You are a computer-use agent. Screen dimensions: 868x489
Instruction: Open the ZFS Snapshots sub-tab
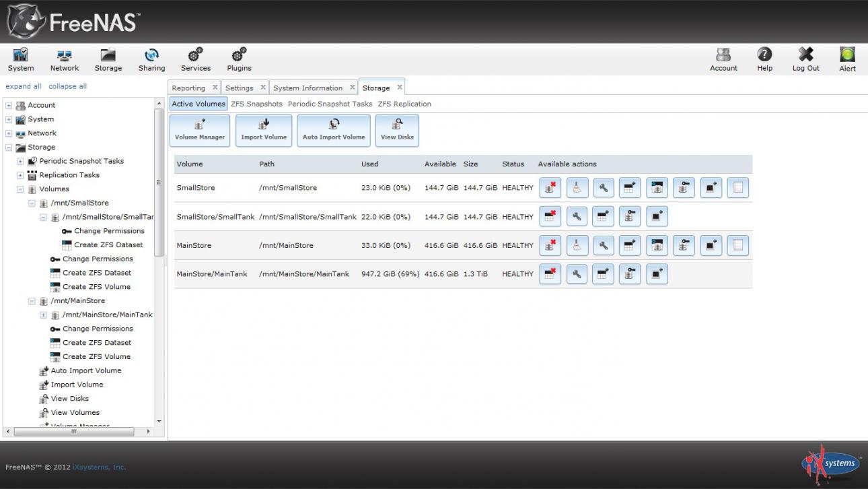256,104
